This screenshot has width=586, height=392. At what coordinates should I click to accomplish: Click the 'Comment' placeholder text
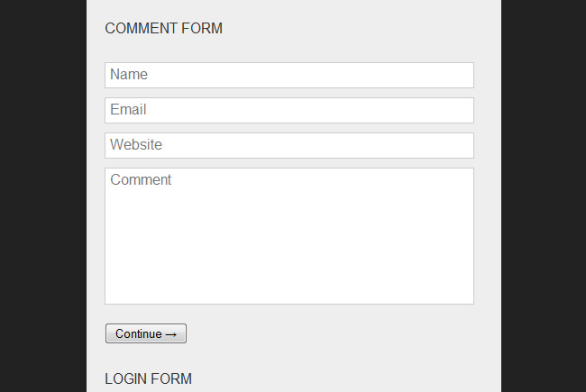141,180
